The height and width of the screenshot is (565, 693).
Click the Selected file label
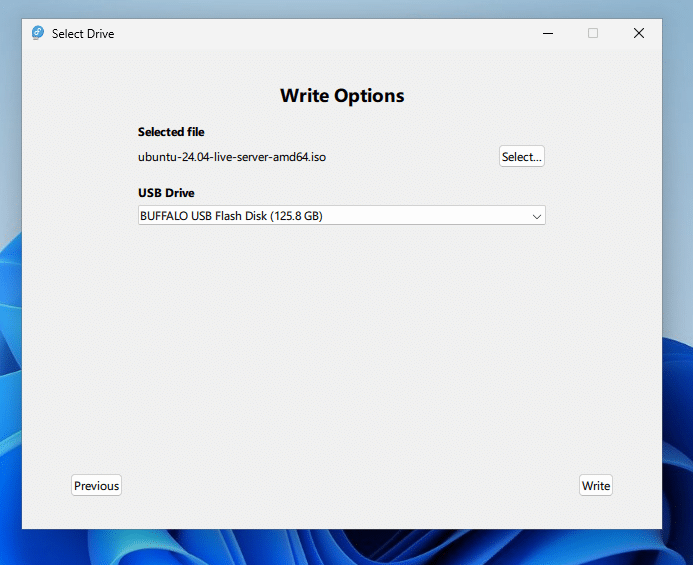171,132
